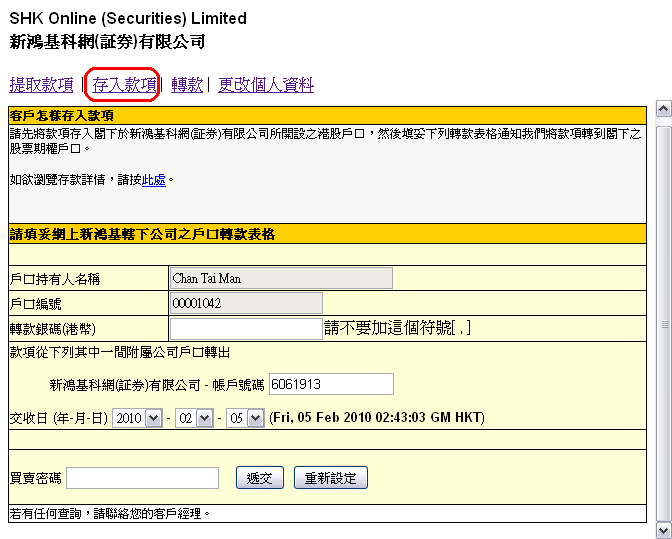
Task: Open the month 02 dropdown
Action: (x=195, y=418)
